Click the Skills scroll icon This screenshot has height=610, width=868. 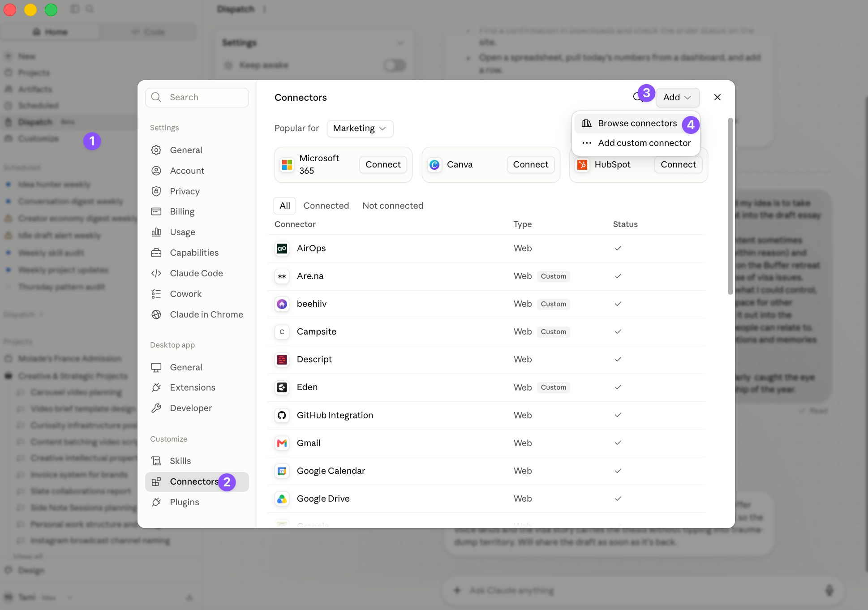pos(156,461)
